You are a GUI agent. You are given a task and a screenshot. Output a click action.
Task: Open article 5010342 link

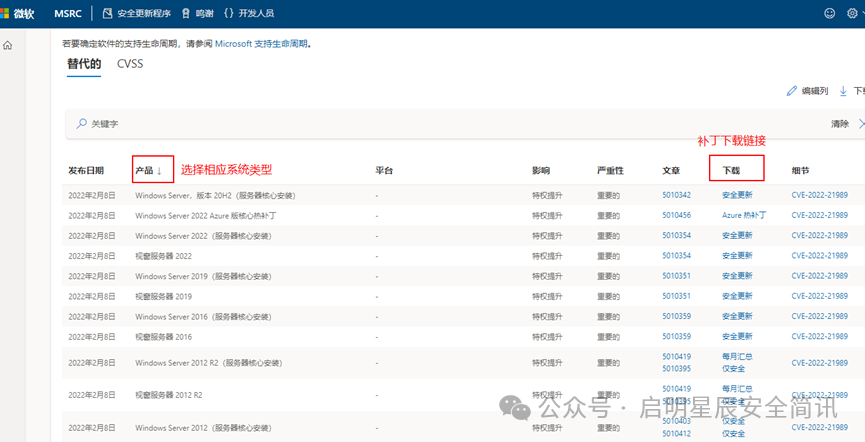click(676, 195)
